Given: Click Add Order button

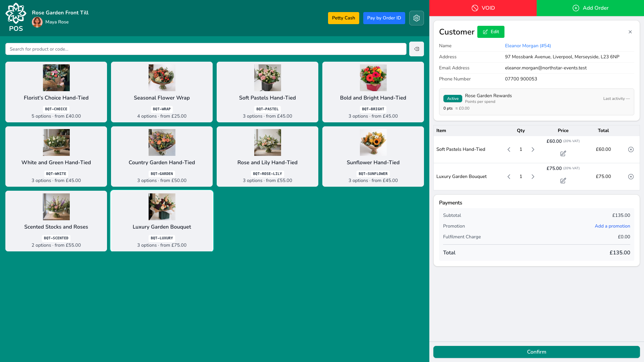Looking at the screenshot, I should click(590, 8).
